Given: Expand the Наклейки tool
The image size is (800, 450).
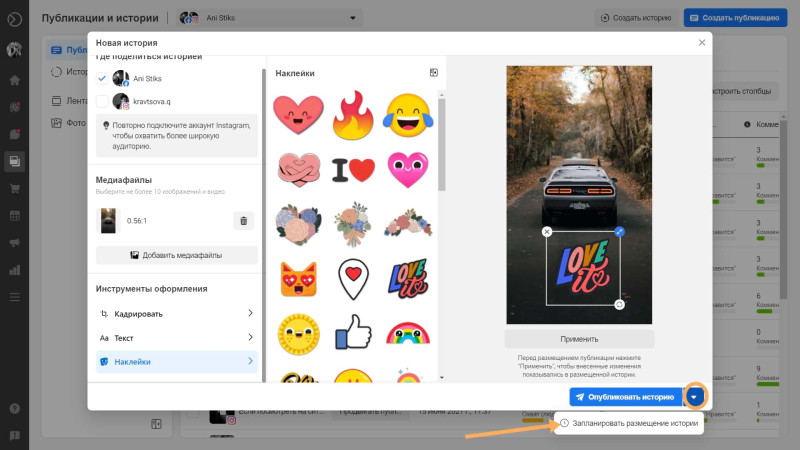Looking at the screenshot, I should coord(177,362).
